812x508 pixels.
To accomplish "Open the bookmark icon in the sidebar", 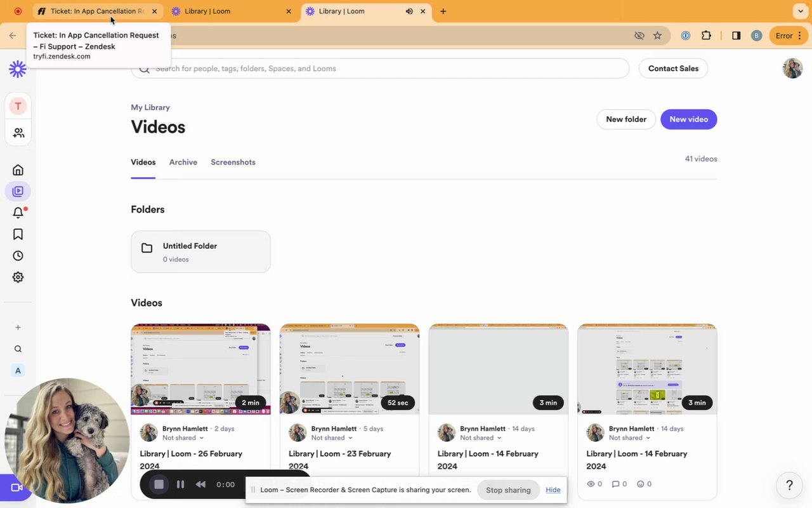I will point(18,234).
